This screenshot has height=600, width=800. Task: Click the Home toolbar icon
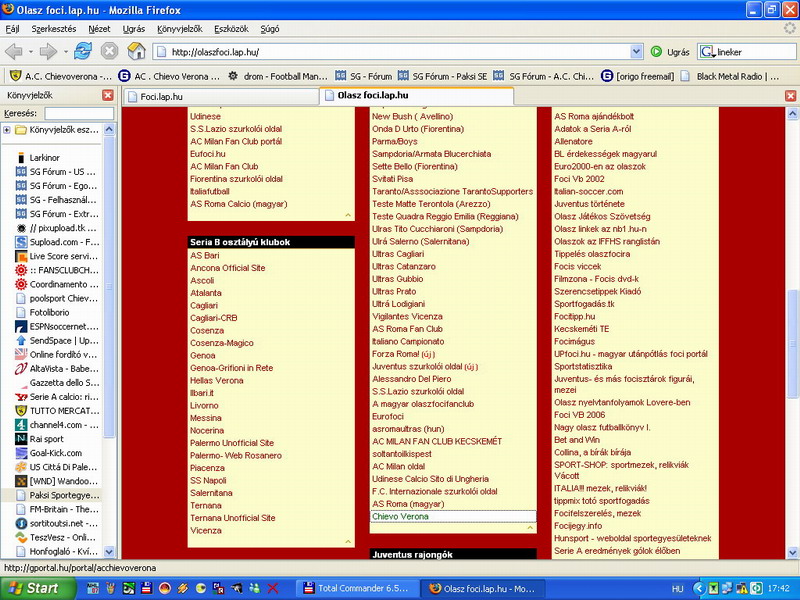[x=136, y=51]
